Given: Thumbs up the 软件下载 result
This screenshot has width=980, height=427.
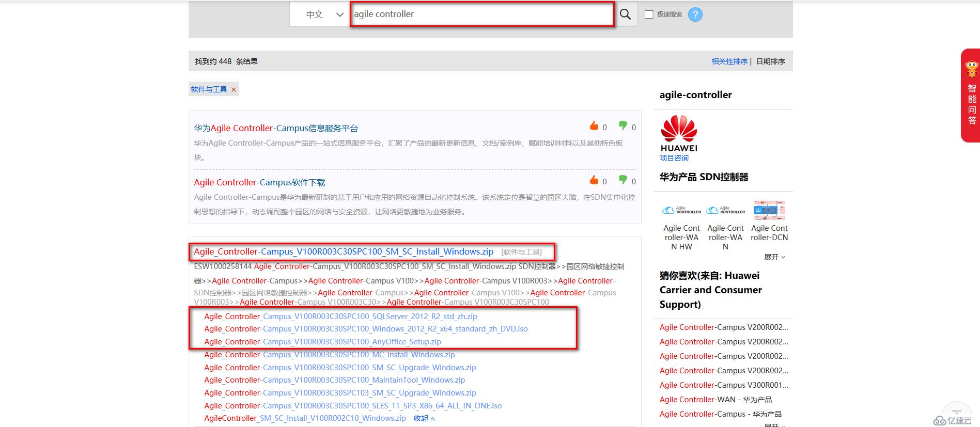Looking at the screenshot, I should (x=594, y=180).
